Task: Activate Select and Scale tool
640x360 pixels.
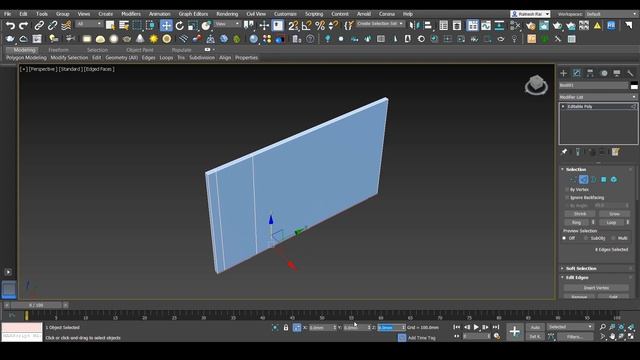Action: click(x=193, y=26)
